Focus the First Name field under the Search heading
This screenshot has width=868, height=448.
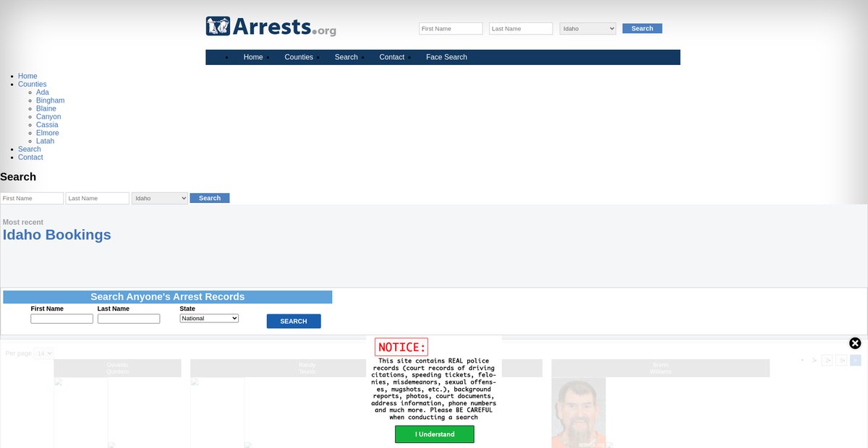click(x=32, y=198)
